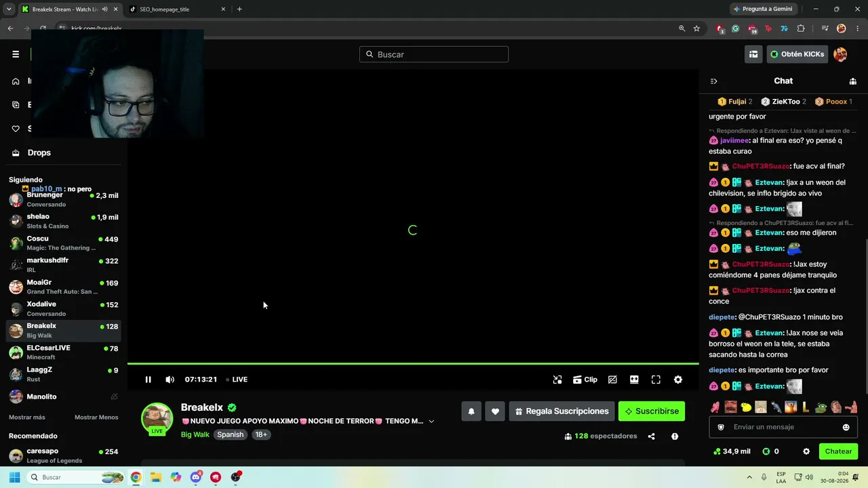Turn on notifications bell for Breakelx
This screenshot has height=488, width=868.
coord(471,411)
